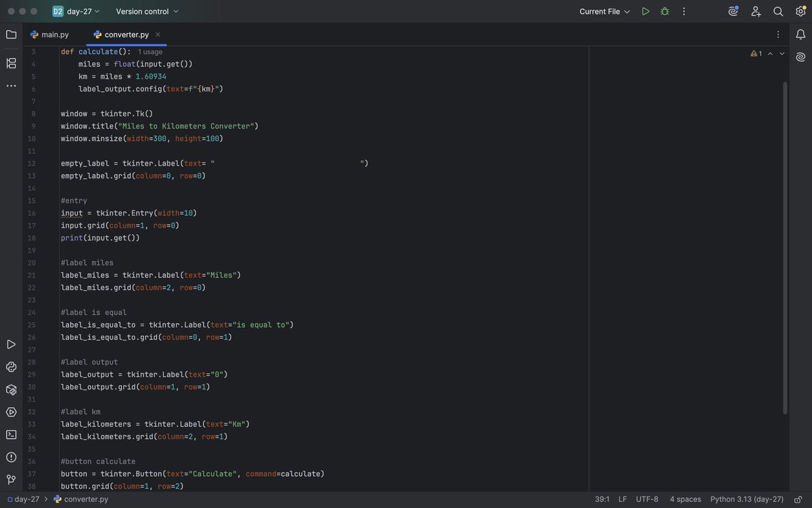The height and width of the screenshot is (508, 812).
Task: Click the day-27 breadcrumb in status bar
Action: [22, 499]
